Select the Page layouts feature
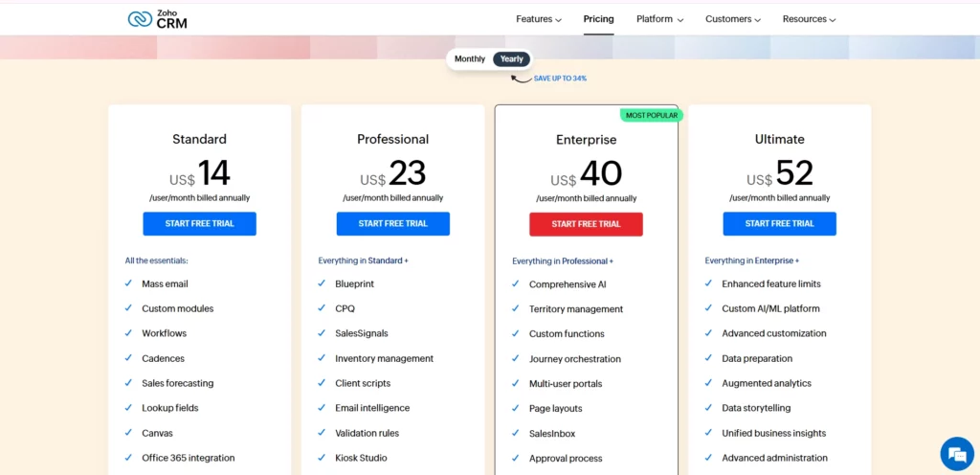This screenshot has height=475, width=980. [556, 409]
